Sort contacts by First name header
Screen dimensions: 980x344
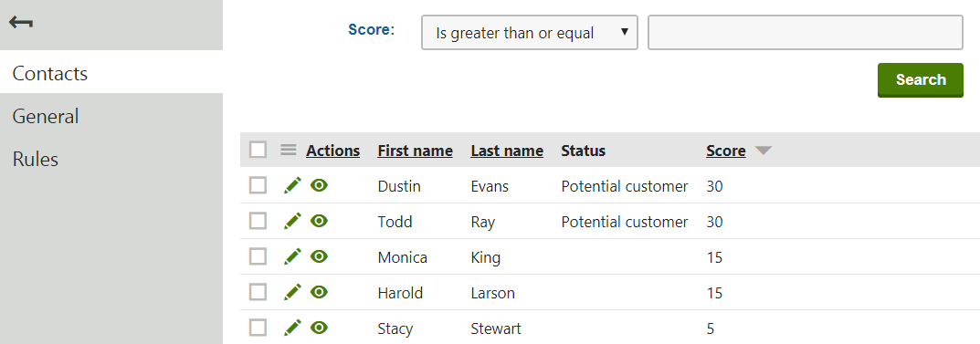tap(415, 151)
